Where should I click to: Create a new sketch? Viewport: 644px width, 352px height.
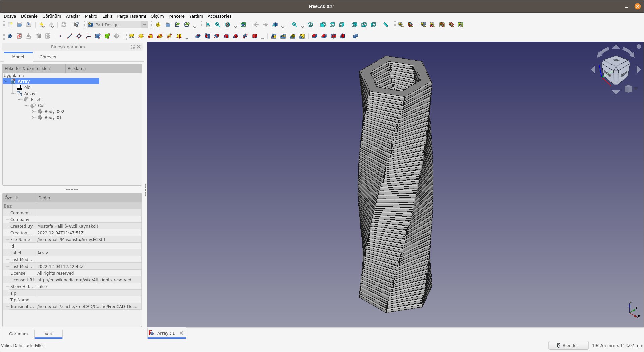(x=19, y=36)
